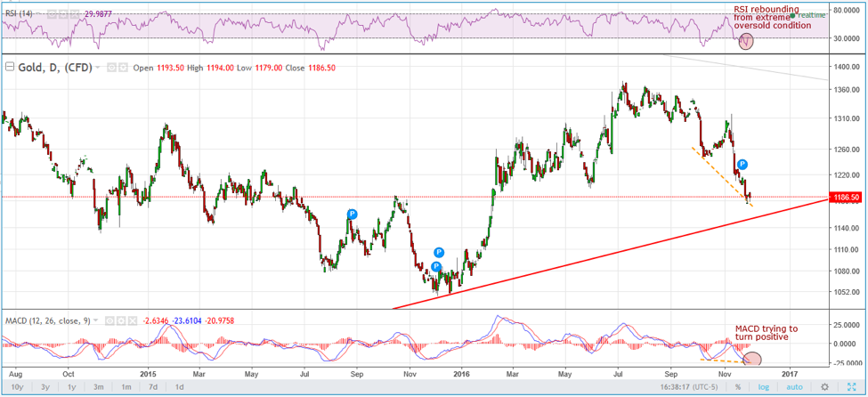
Task: Enable log scale button
Action: 763,387
